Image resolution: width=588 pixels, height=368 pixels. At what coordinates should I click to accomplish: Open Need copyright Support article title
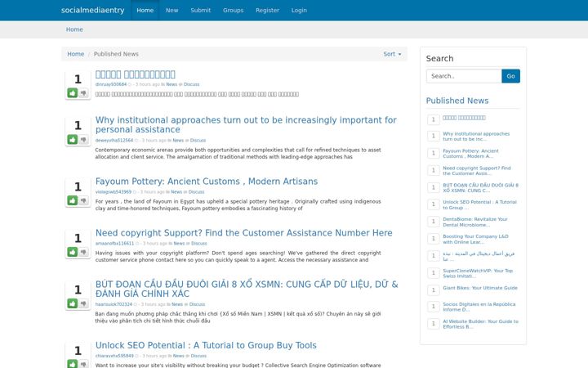(243, 233)
